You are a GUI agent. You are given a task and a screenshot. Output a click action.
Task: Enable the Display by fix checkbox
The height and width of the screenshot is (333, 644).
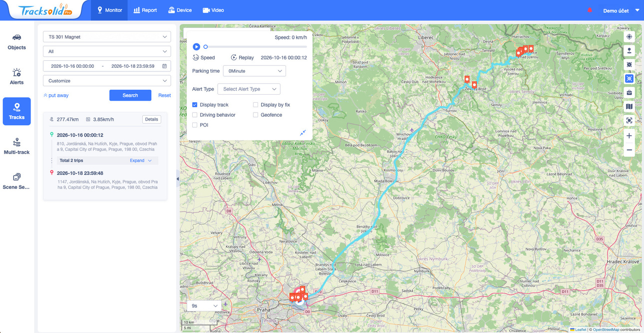pyautogui.click(x=256, y=105)
